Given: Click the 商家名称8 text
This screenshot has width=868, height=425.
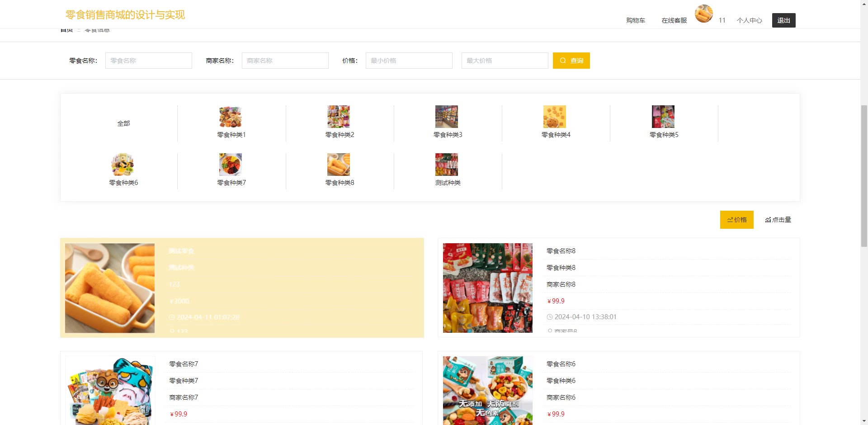Looking at the screenshot, I should pos(561,284).
